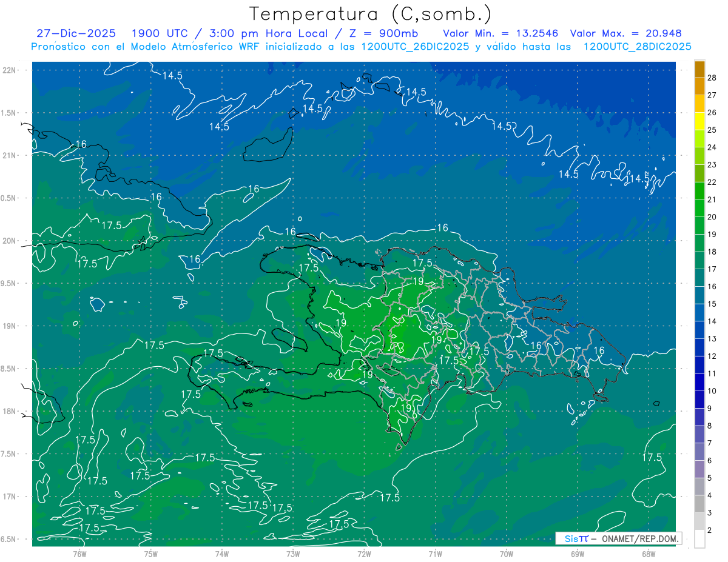
Task: Click the color bar label '28'
Action: click(x=712, y=77)
